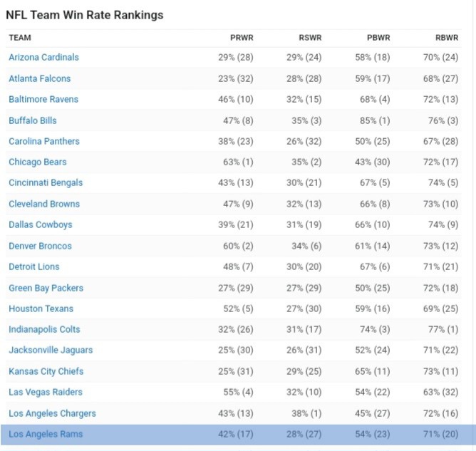Image resolution: width=476 pixels, height=451 pixels.
Task: Click Denver Broncos PRWR value 60% (2)
Action: 238,246
